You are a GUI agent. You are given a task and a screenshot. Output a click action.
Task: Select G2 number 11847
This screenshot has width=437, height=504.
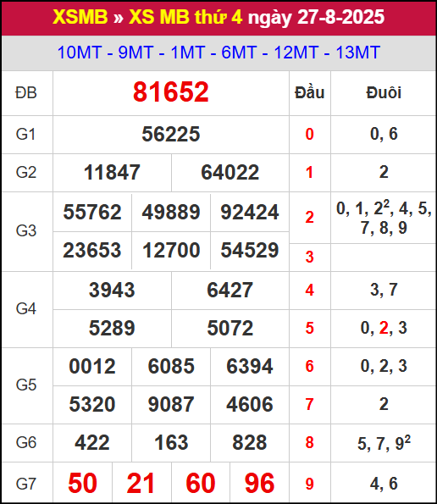pos(112,172)
